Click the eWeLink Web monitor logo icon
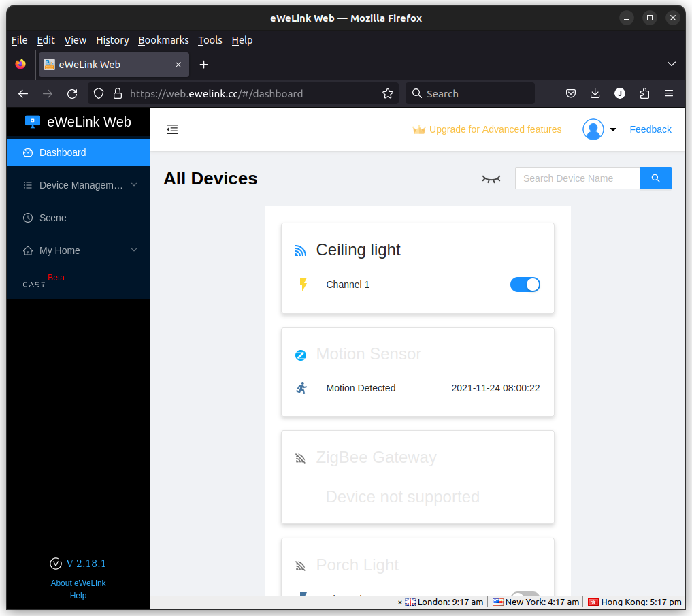 (x=33, y=122)
